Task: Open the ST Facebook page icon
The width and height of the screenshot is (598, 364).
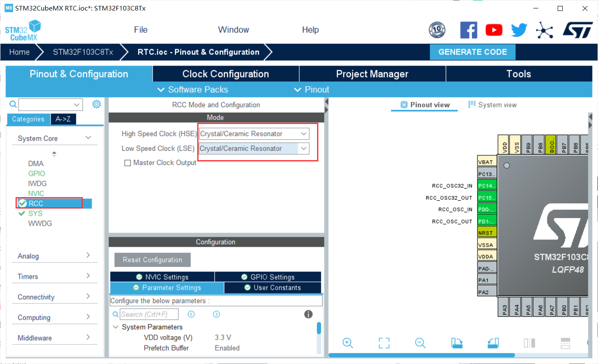Action: coord(468,30)
